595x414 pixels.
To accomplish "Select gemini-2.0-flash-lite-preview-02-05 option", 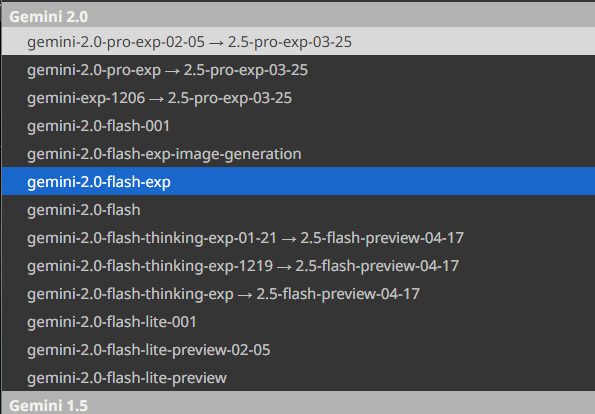I will click(298, 349).
